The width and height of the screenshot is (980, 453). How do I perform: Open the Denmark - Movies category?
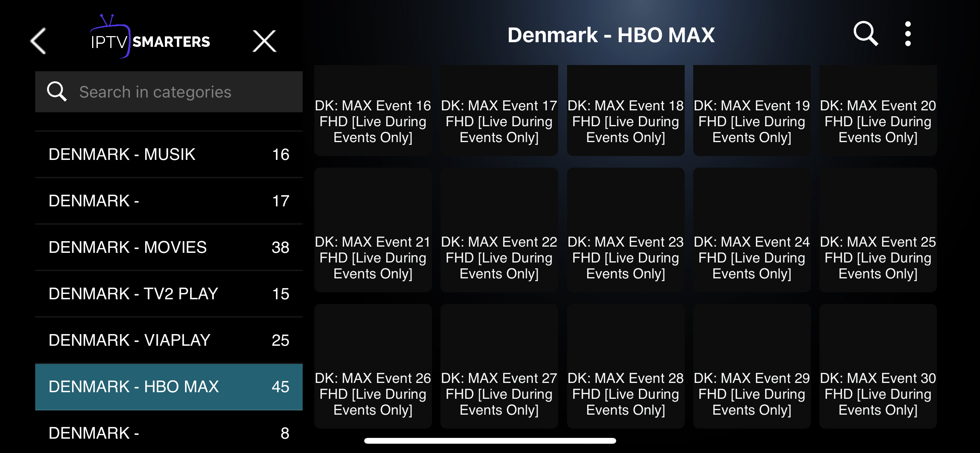(x=169, y=247)
